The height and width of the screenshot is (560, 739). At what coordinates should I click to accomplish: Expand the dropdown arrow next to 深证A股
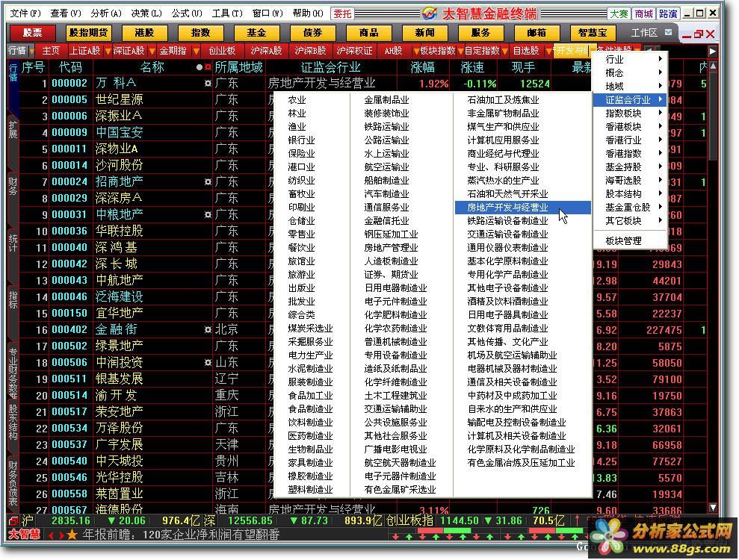pos(152,51)
